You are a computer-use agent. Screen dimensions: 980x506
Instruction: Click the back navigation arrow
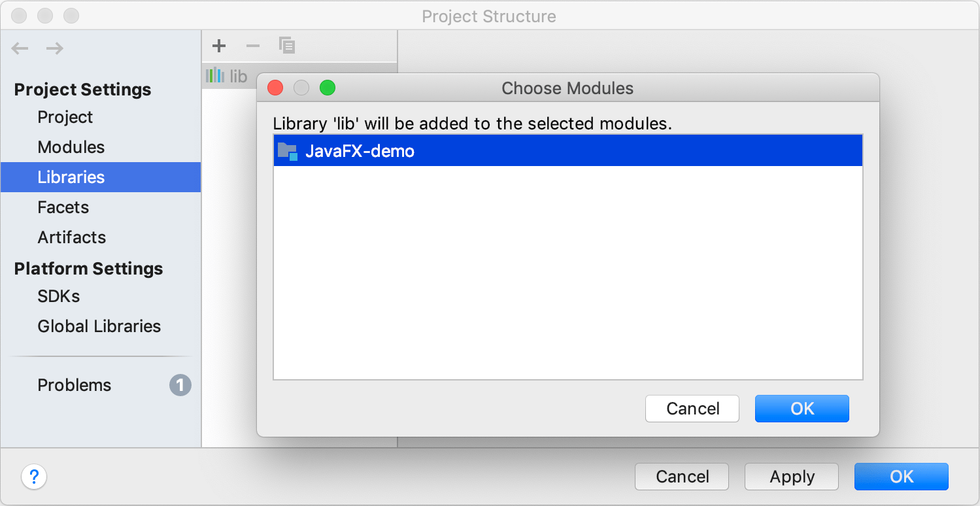(20, 48)
